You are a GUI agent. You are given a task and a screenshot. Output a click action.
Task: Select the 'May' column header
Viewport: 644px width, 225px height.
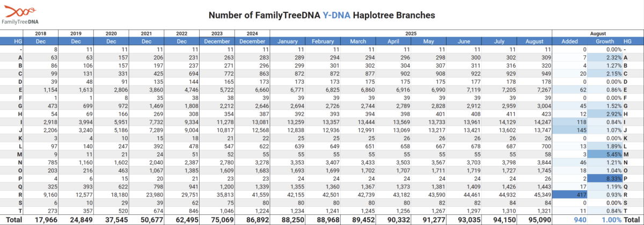[x=428, y=41]
